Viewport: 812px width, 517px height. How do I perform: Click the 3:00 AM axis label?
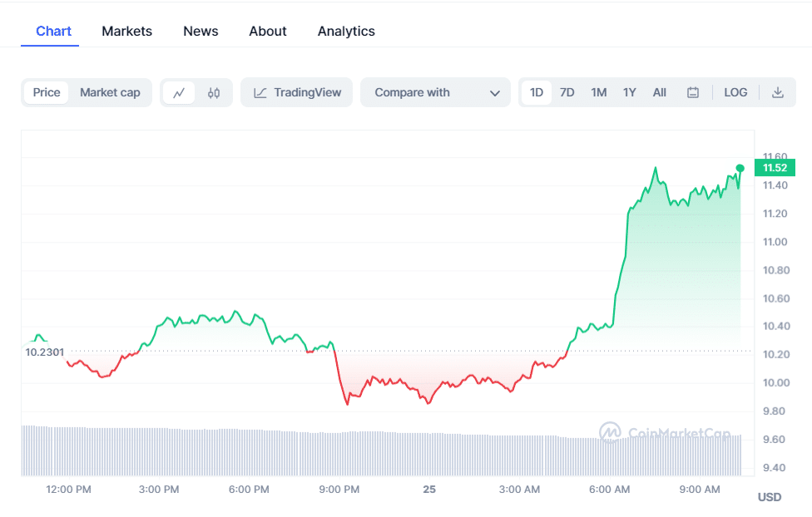519,490
